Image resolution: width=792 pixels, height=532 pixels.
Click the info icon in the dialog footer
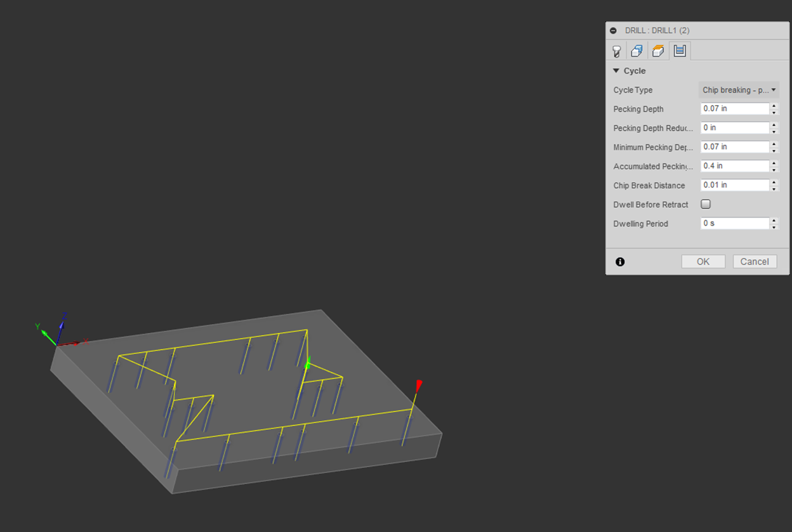(620, 262)
